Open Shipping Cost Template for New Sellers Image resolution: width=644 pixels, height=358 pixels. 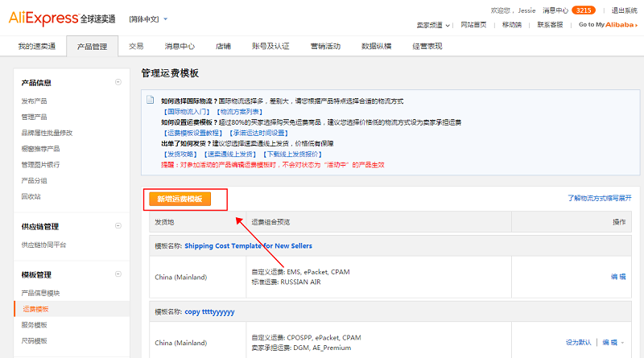248,246
